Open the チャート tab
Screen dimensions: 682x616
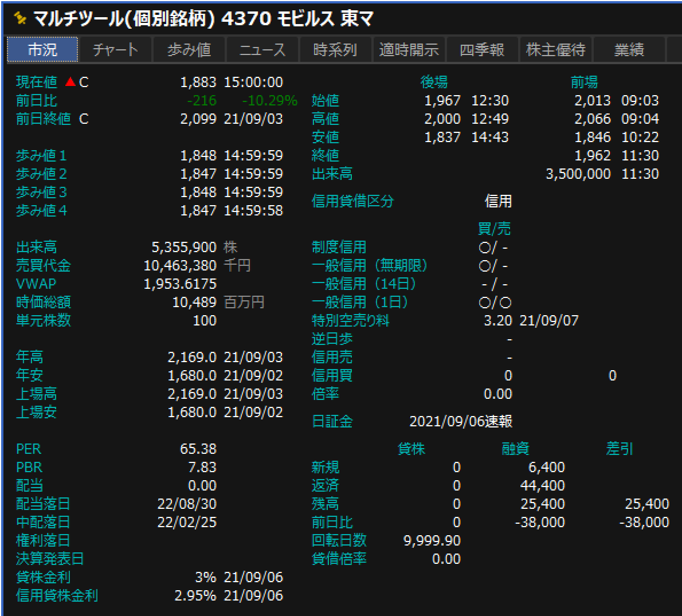click(x=115, y=50)
